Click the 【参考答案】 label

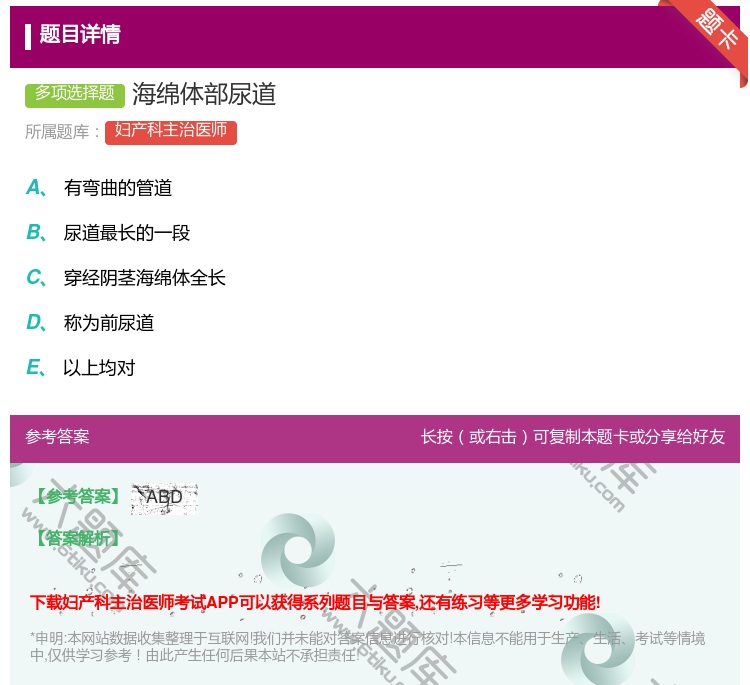78,496
